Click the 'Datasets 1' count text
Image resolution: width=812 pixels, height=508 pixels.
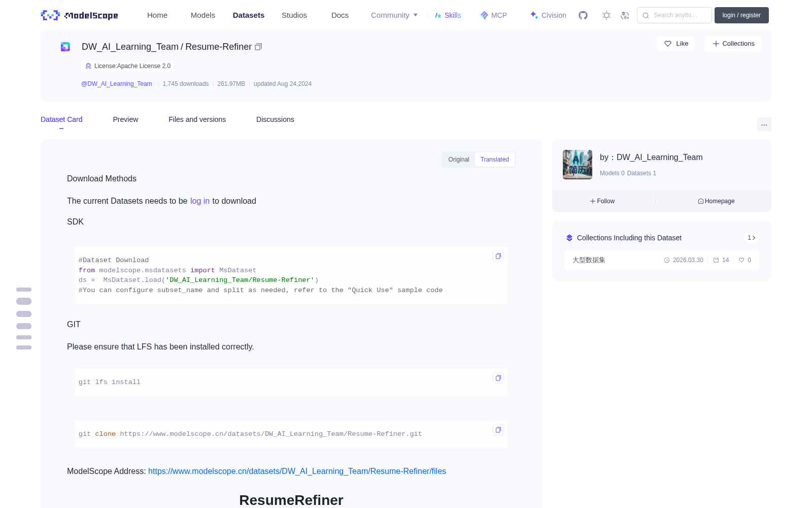click(641, 173)
